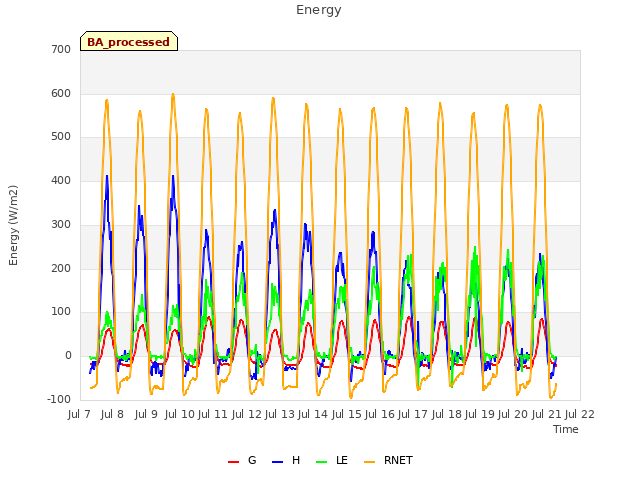The width and height of the screenshot is (640, 480).
Task: Click the orange RNET legend swatch
Action: (x=369, y=462)
